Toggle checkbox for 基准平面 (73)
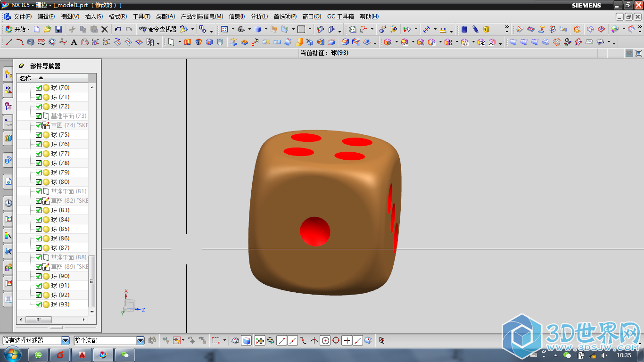Image resolution: width=644 pixels, height=362 pixels. point(39,116)
